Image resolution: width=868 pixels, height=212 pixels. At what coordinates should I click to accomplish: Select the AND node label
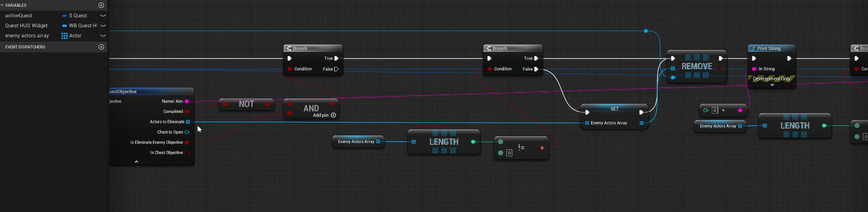(x=311, y=108)
